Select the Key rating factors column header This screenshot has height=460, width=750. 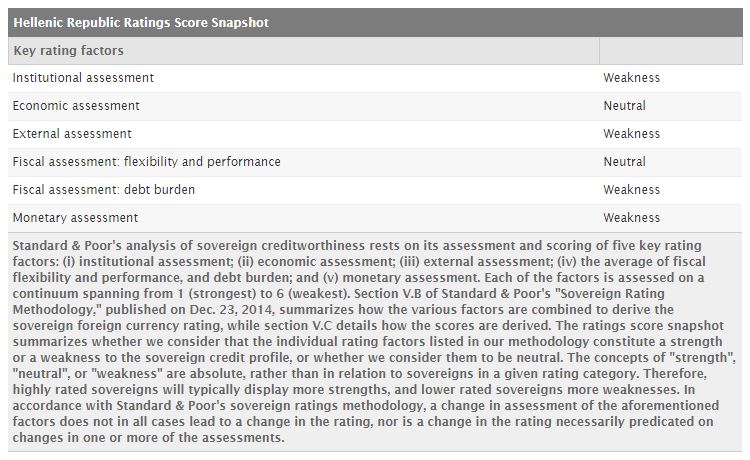68,50
